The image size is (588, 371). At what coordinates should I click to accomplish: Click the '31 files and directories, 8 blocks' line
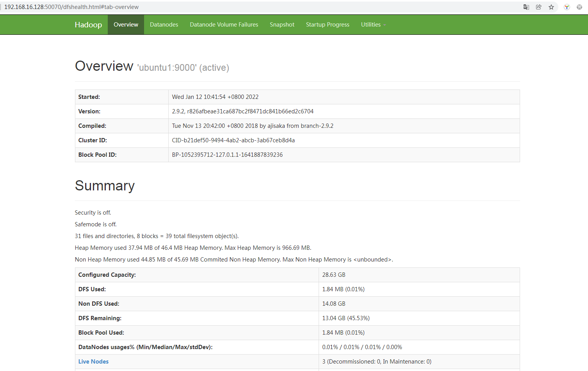(157, 236)
